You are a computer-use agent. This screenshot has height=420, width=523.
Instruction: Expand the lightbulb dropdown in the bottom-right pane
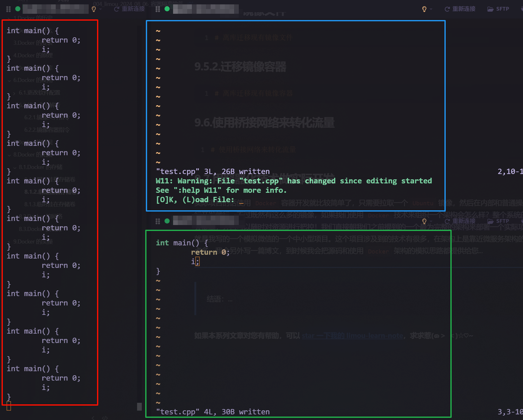click(431, 221)
